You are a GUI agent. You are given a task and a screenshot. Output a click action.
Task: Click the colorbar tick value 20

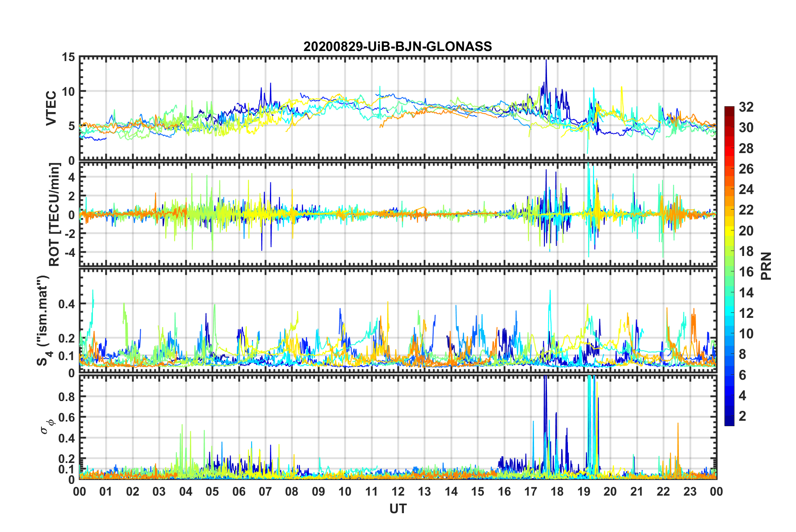coord(746,231)
